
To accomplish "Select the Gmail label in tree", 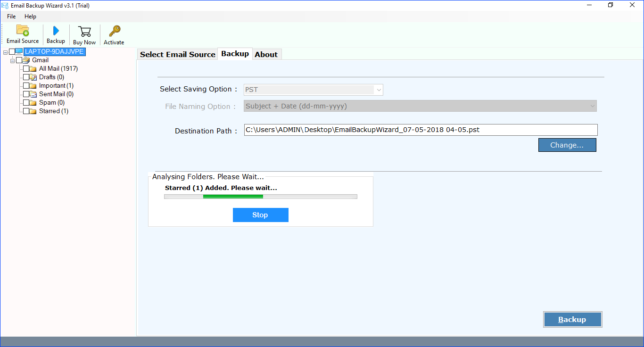I will click(40, 60).
